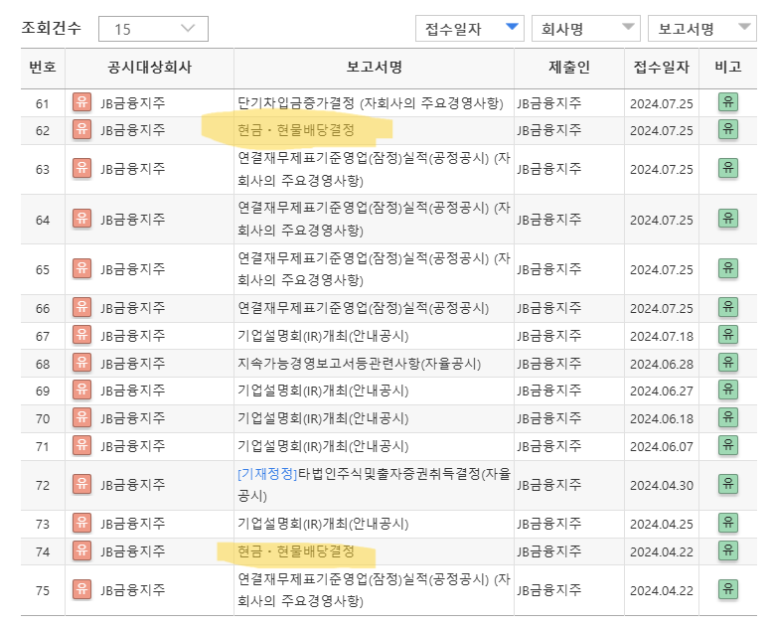Click green 유 remark icon in row 72
The width and height of the screenshot is (773, 626).
728,485
